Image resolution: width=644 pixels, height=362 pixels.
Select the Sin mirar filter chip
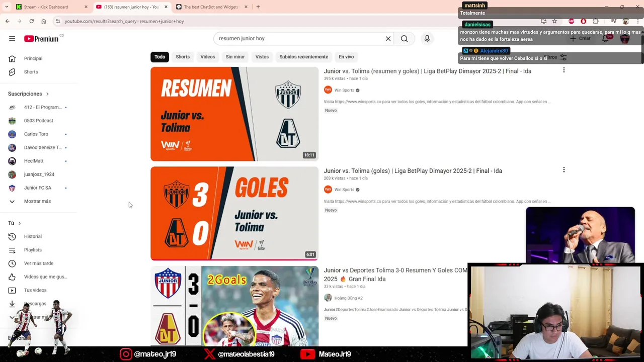coord(235,57)
